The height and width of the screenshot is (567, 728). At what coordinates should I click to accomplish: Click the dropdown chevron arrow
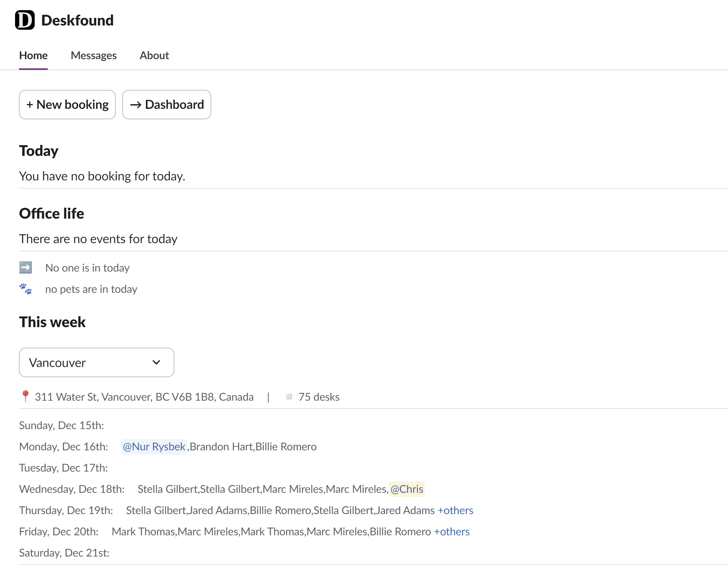[156, 362]
